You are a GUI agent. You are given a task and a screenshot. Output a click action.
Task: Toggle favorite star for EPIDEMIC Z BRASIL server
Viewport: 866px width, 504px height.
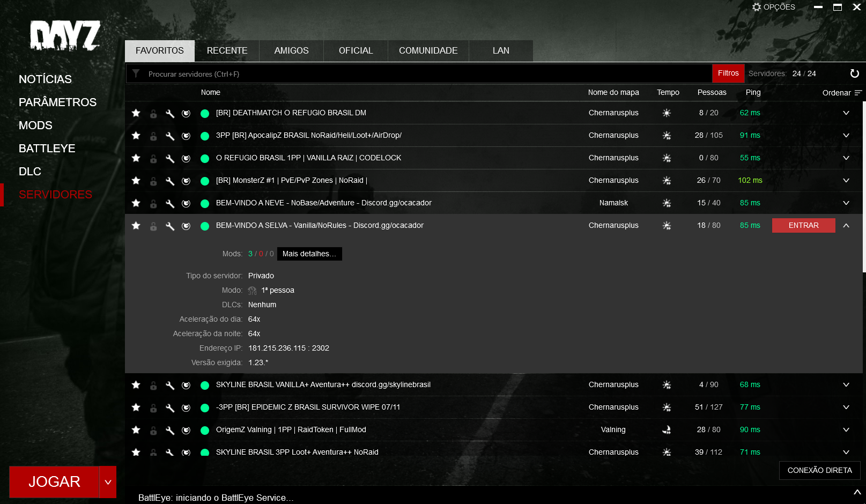click(x=136, y=407)
